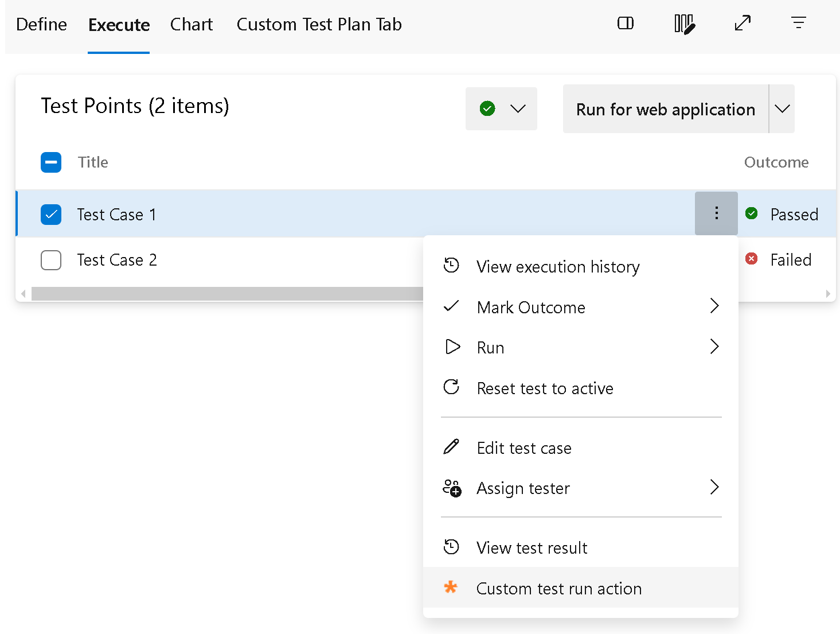The height and width of the screenshot is (634, 840).
Task: Toggle the side panel view icon
Action: click(x=626, y=24)
